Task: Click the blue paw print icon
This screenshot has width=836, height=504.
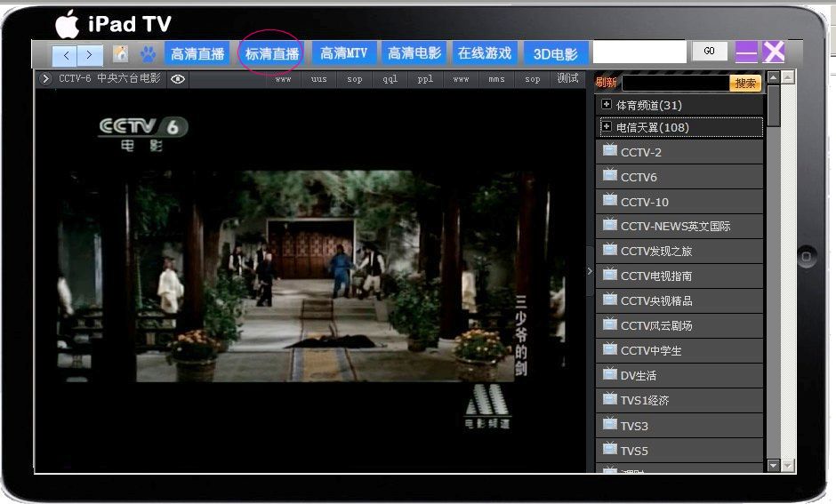Action: coord(148,53)
